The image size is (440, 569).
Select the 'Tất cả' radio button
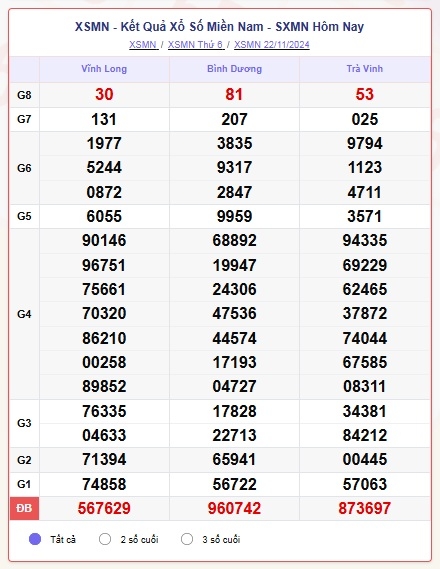(35, 539)
